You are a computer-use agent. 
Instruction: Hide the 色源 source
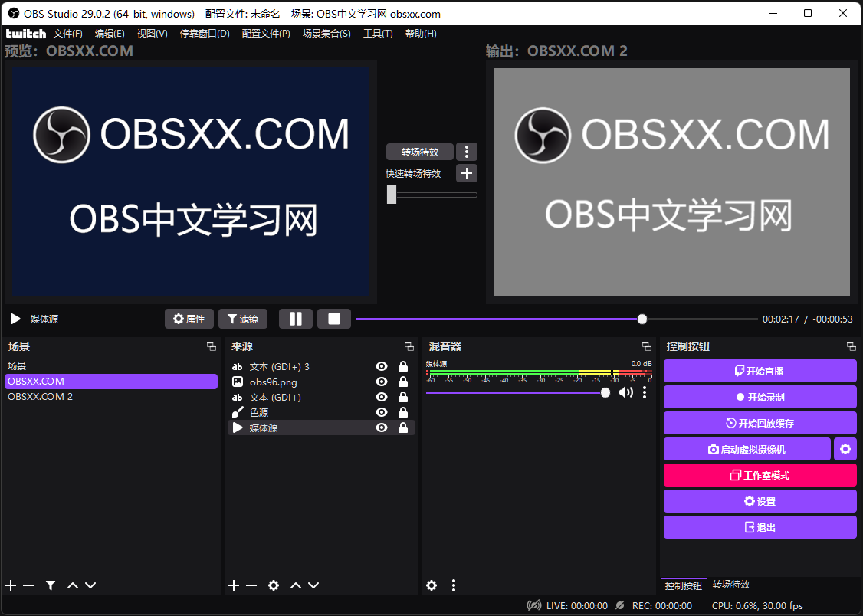(x=382, y=412)
